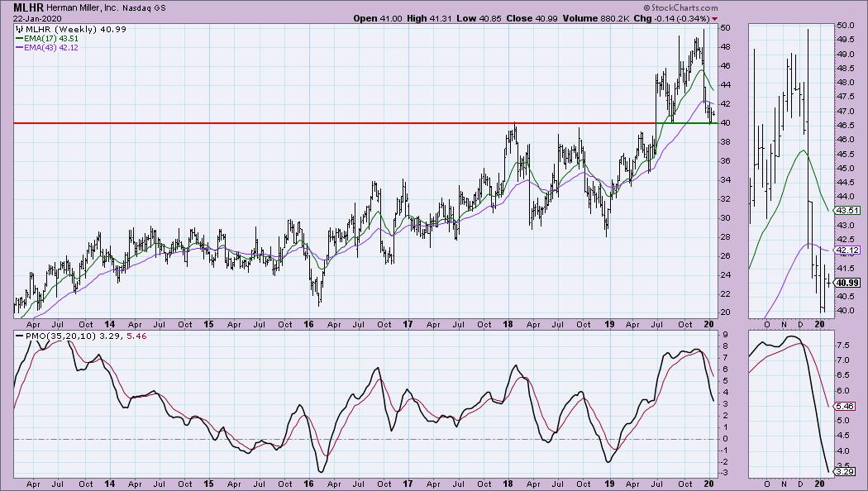Click the 50.0 level on the zoom panel price axis
868x491 pixels.
click(x=846, y=26)
